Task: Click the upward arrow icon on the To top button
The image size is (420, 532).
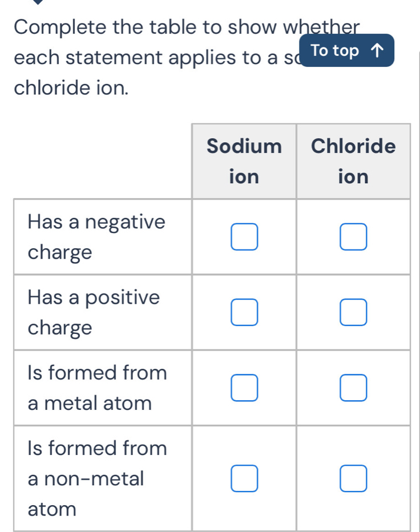Action: [x=377, y=50]
